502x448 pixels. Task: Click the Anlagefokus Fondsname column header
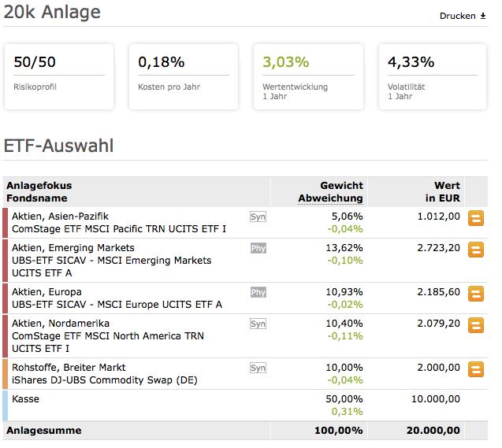click(x=38, y=192)
